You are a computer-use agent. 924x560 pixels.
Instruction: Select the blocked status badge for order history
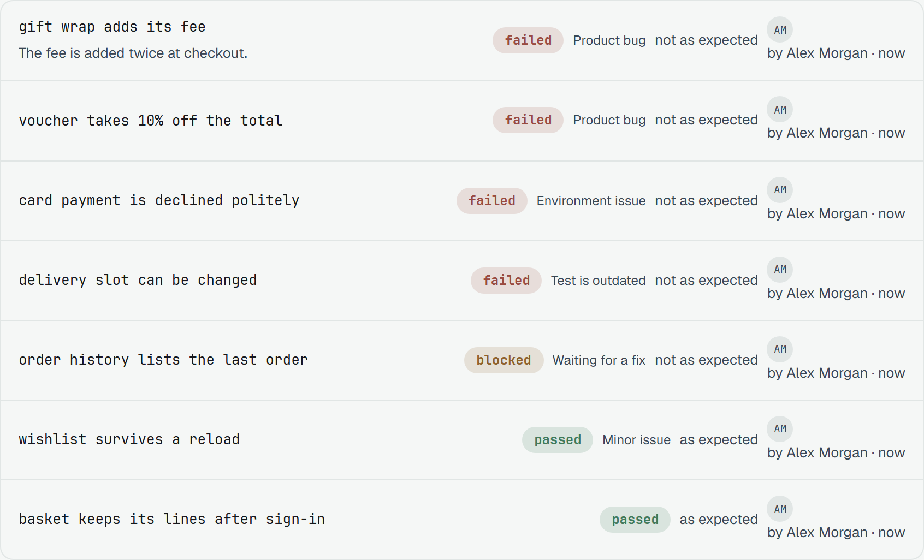point(504,360)
